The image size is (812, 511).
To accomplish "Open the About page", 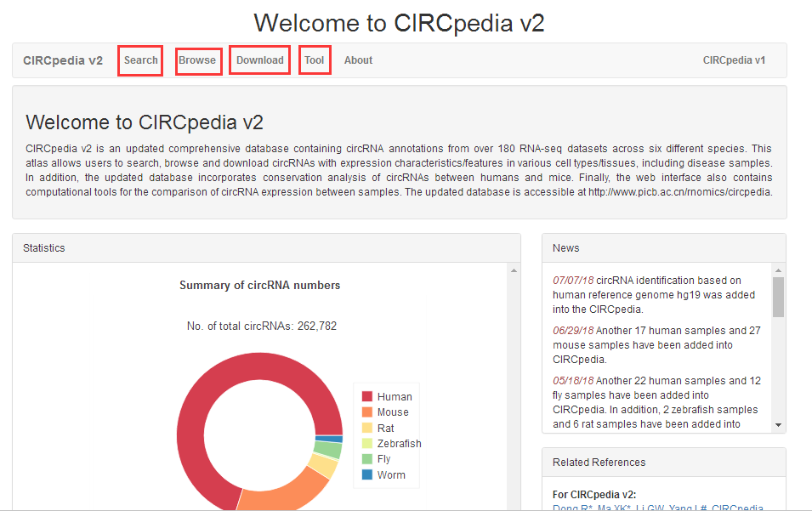I will click(358, 60).
